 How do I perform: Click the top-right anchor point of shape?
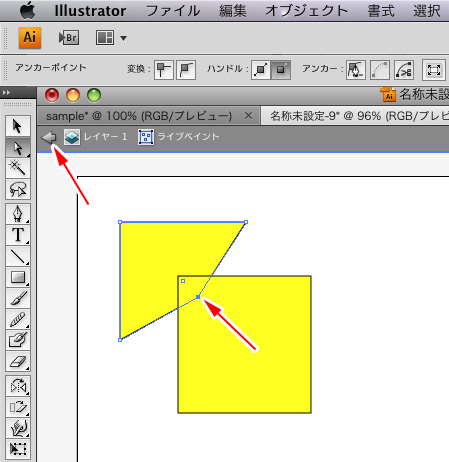tap(246, 222)
